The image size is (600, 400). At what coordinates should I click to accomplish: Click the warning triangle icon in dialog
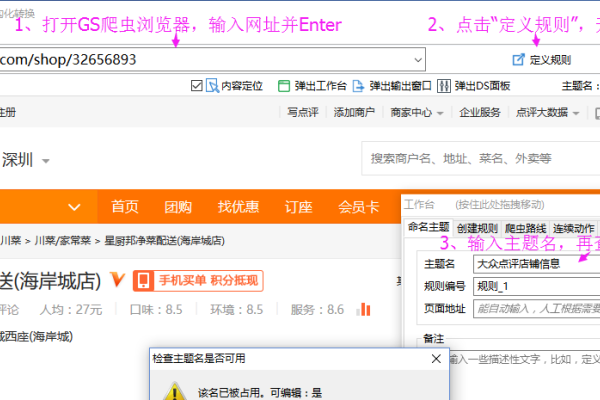pos(175,391)
